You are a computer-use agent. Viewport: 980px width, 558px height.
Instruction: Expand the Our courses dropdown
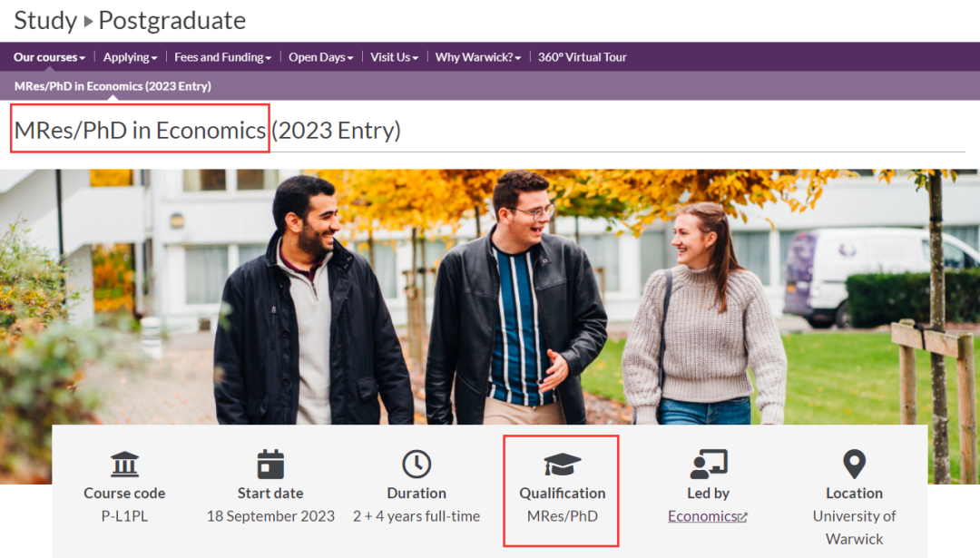coord(49,57)
